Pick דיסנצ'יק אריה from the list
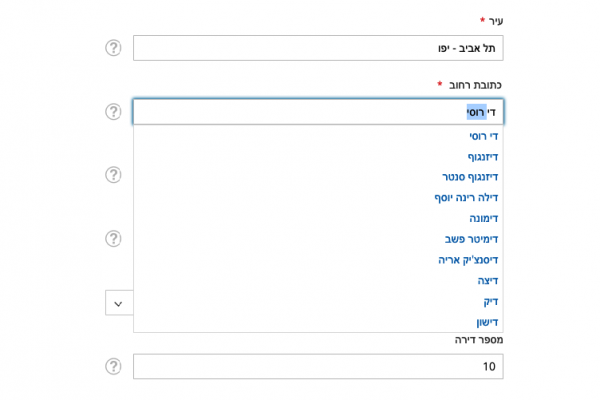Screen dimensions: 600x400 468,260
